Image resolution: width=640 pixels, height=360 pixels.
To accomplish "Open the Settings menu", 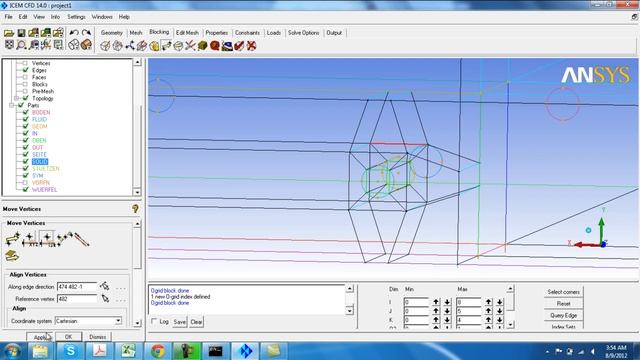I will pos(76,17).
